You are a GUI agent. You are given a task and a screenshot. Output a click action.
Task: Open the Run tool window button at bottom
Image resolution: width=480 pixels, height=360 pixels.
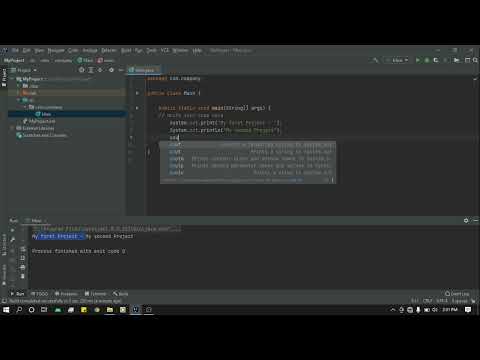point(17,294)
